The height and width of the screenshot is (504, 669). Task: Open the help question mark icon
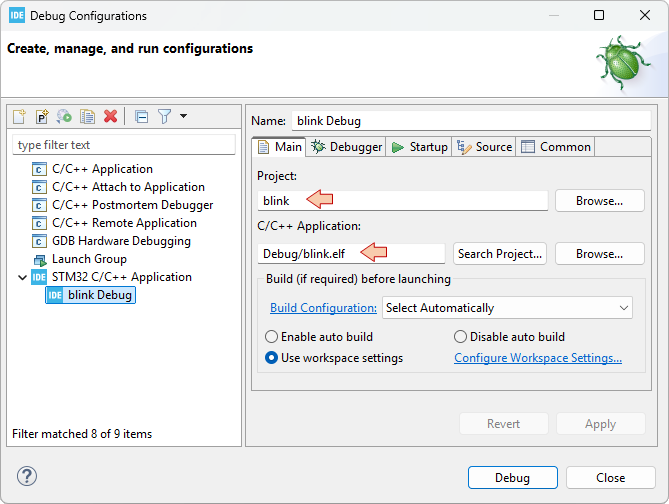click(x=27, y=477)
